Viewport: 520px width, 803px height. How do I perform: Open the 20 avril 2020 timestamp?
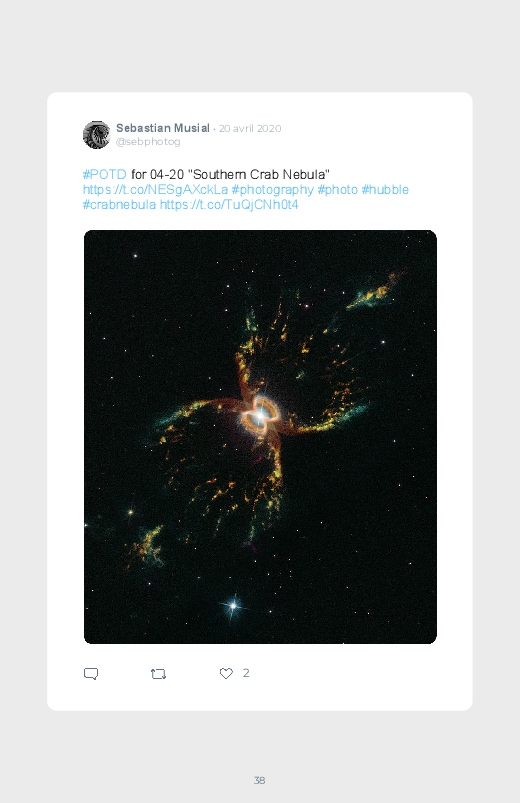click(250, 129)
